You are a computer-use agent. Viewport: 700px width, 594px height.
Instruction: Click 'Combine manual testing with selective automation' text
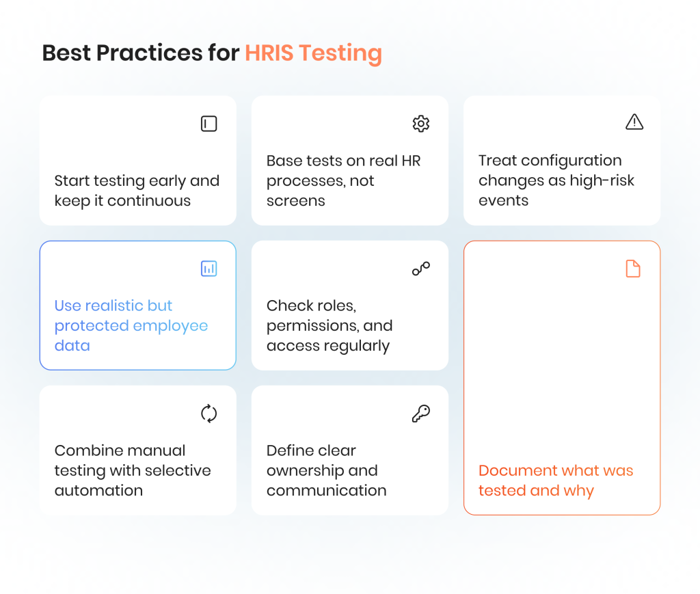pyautogui.click(x=133, y=470)
